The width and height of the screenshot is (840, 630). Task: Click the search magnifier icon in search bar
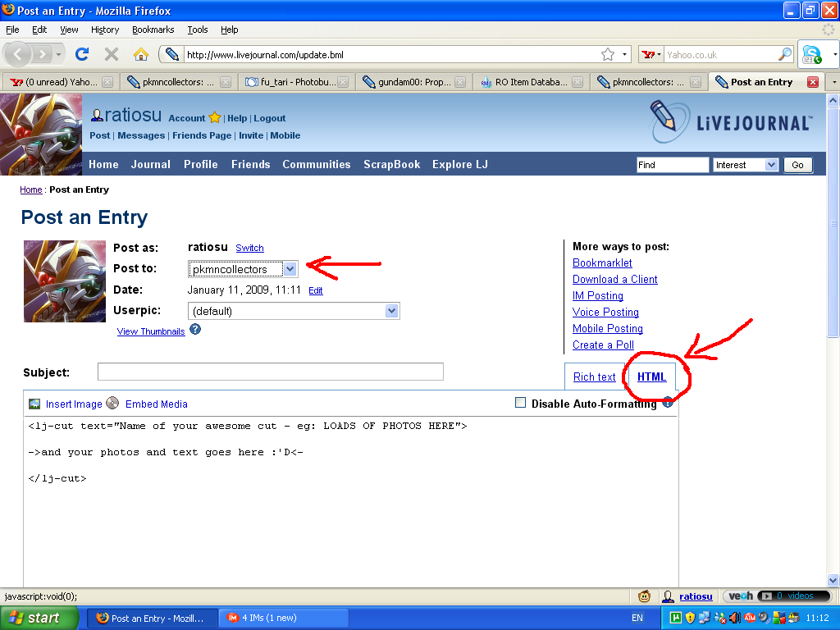[785, 54]
